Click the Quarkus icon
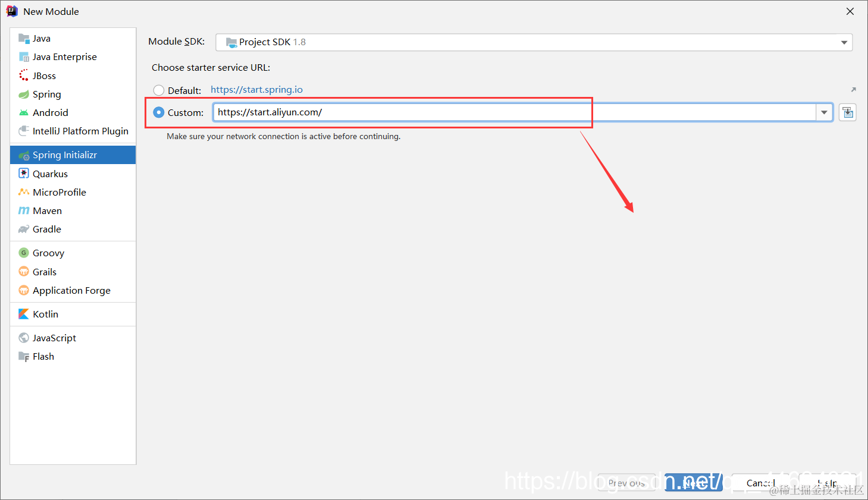This screenshot has width=868, height=500. (24, 174)
